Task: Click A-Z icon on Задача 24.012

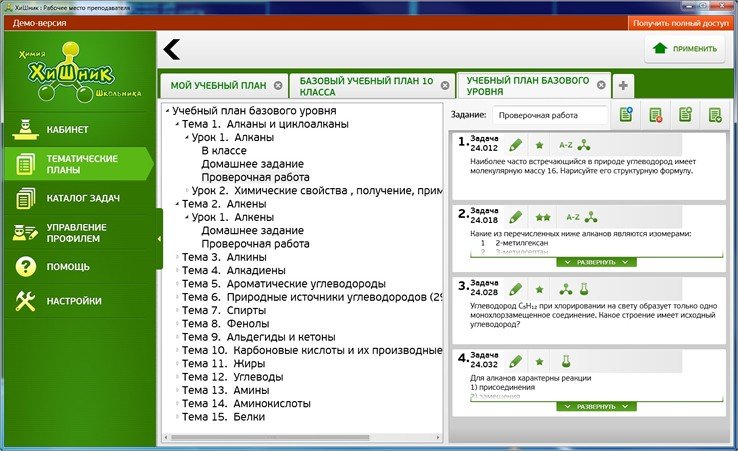Action: click(x=566, y=145)
